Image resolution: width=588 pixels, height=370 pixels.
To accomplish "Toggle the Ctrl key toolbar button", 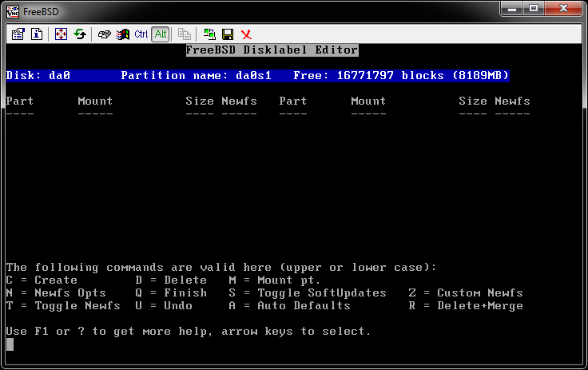I will [x=141, y=34].
